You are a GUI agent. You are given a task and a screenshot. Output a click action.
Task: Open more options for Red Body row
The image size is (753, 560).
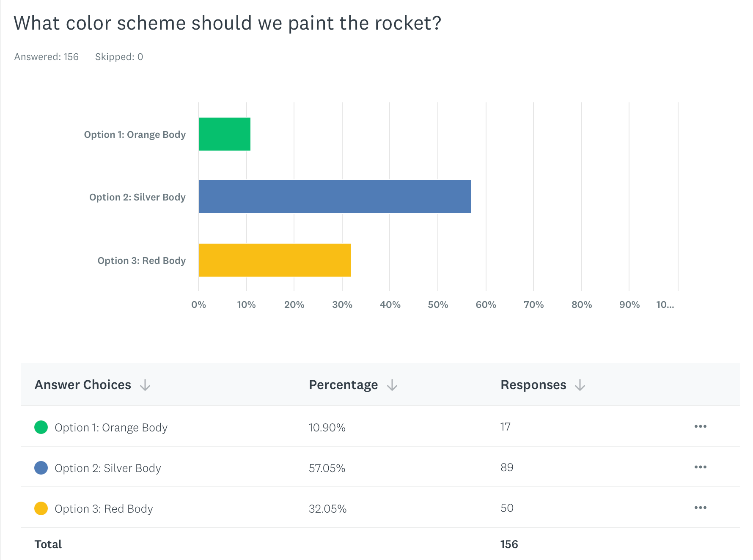(x=700, y=508)
